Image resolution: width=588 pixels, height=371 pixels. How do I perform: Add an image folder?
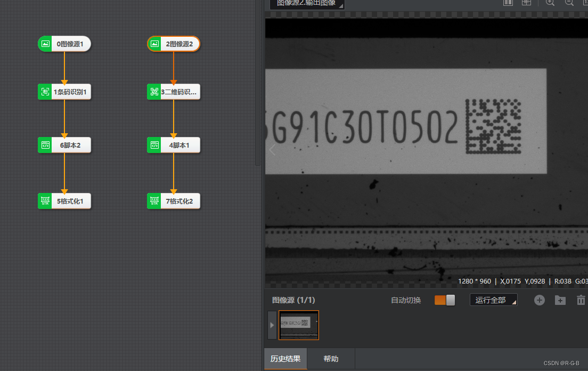[560, 300]
